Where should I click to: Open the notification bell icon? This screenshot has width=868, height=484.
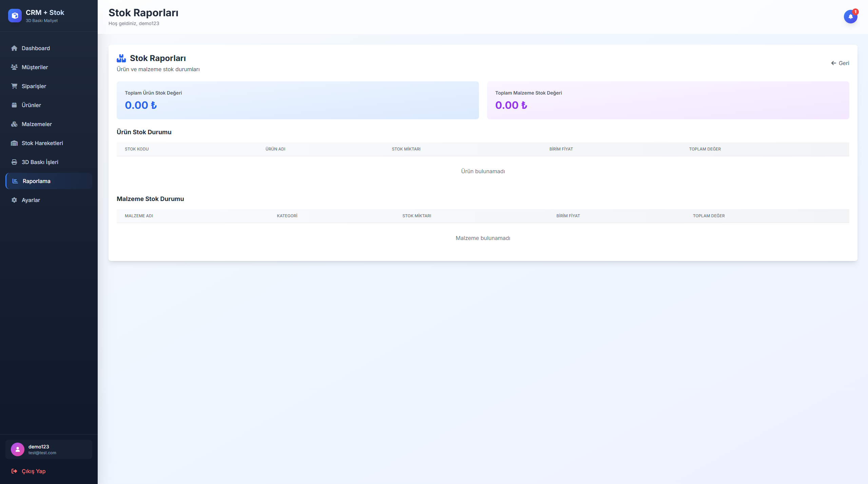point(850,16)
